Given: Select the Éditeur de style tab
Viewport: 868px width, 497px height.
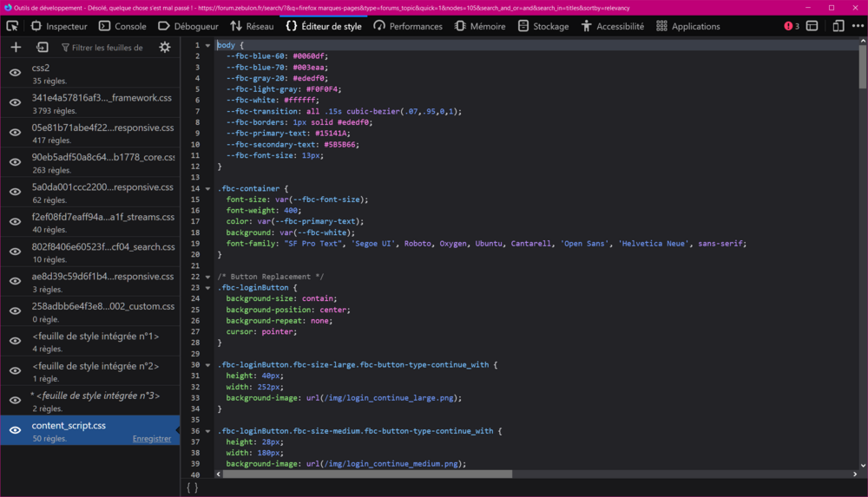Looking at the screenshot, I should coord(324,26).
